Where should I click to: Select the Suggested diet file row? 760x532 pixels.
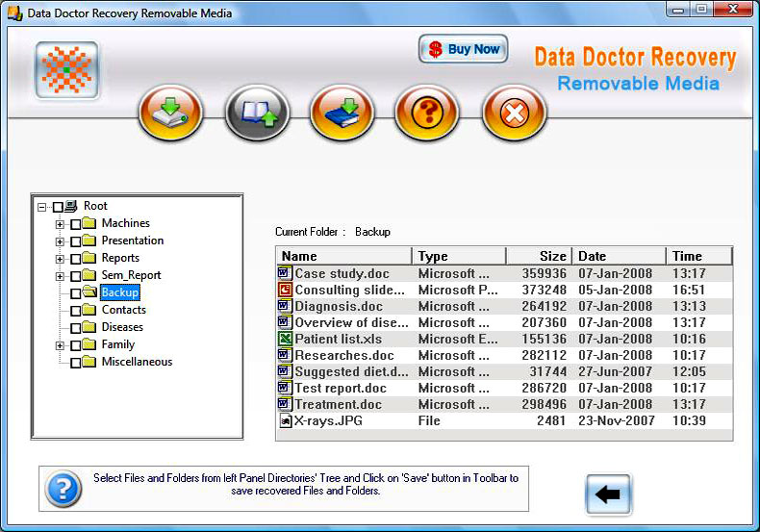tap(504, 371)
